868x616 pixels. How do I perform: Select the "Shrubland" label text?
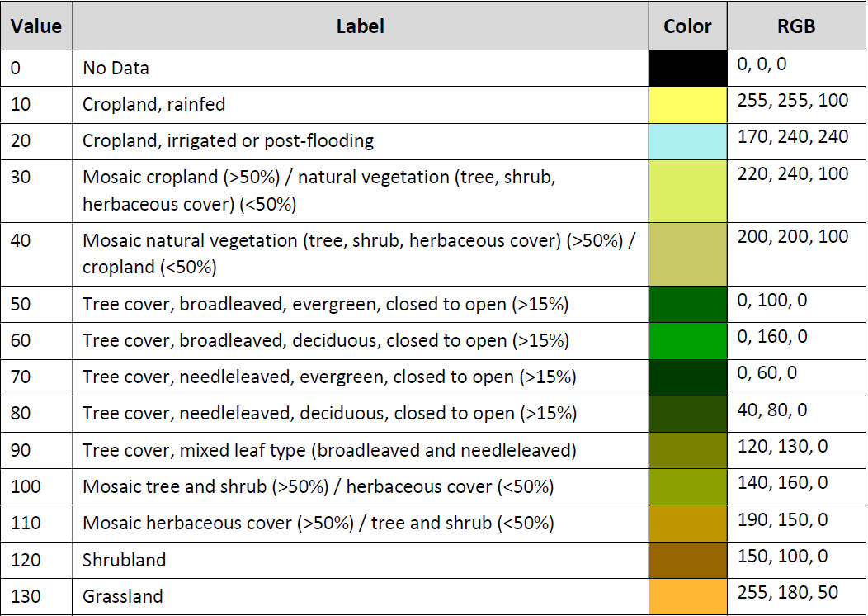125,560
